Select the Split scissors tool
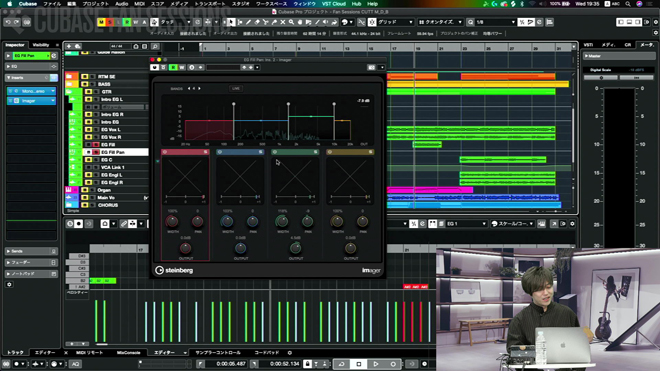660x371 pixels. click(x=266, y=22)
